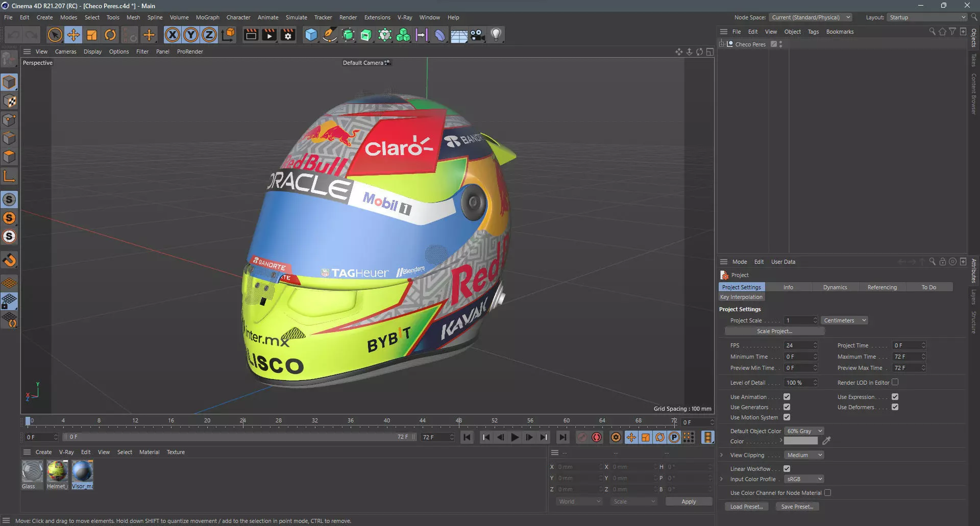
Task: Toggle Use Deformers checkbox
Action: tap(895, 407)
